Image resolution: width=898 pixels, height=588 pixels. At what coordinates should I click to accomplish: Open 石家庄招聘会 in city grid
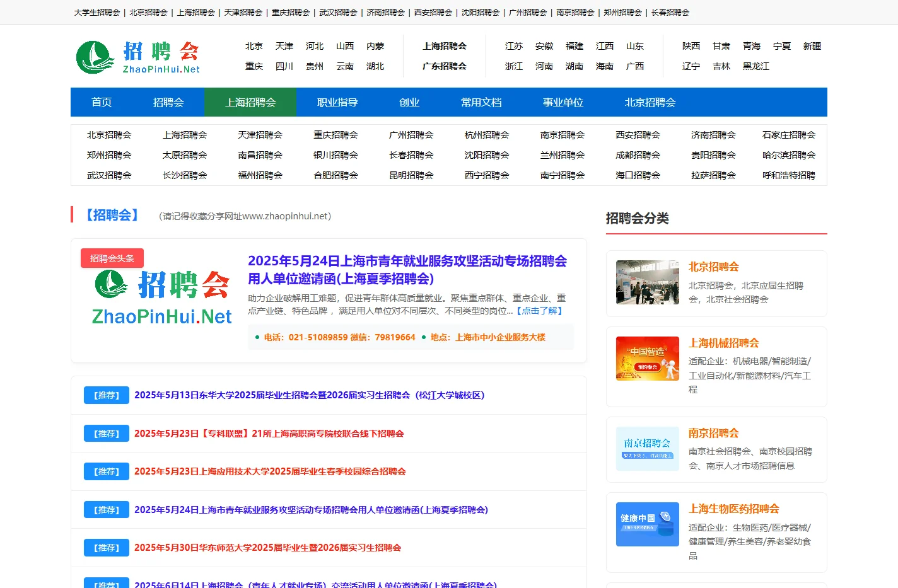click(789, 135)
